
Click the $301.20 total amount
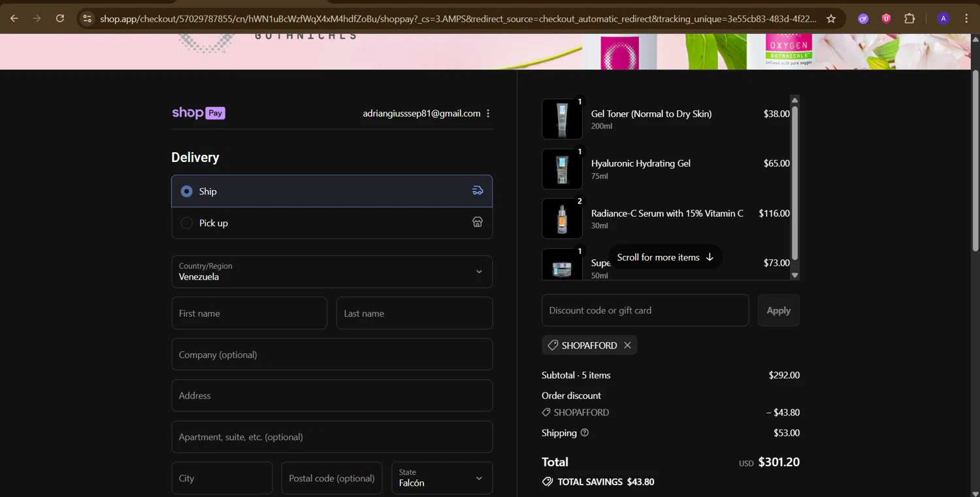pos(779,462)
